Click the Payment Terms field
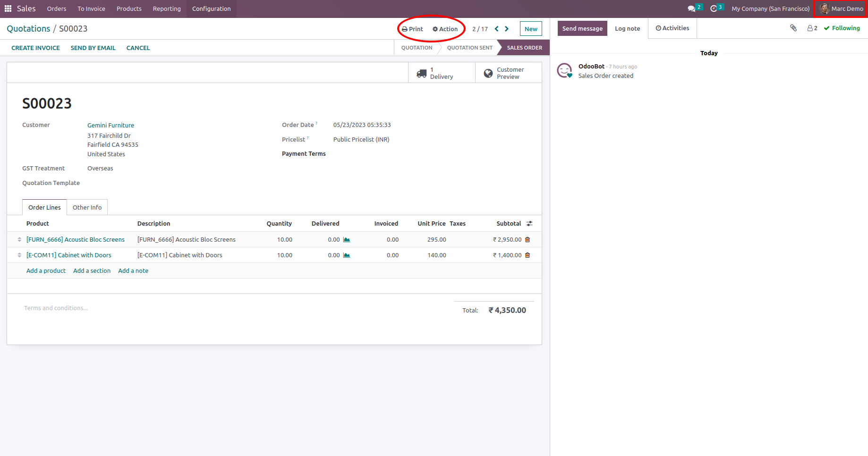The image size is (868, 456). coord(304,154)
